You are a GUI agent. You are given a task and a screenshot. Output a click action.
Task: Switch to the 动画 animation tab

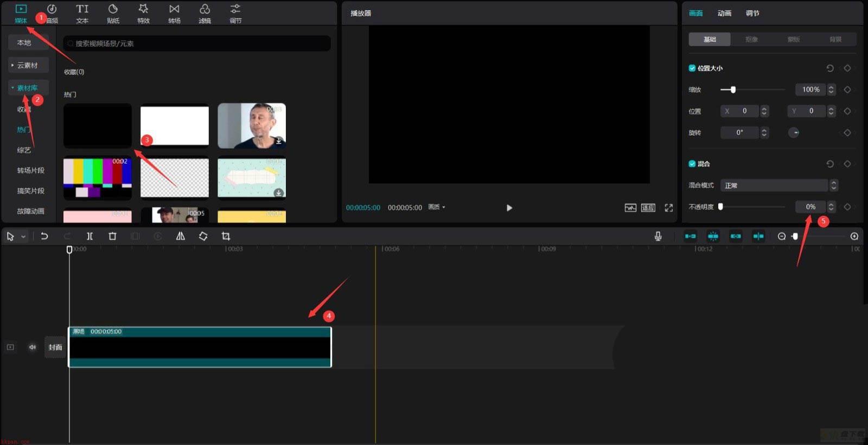coord(724,13)
